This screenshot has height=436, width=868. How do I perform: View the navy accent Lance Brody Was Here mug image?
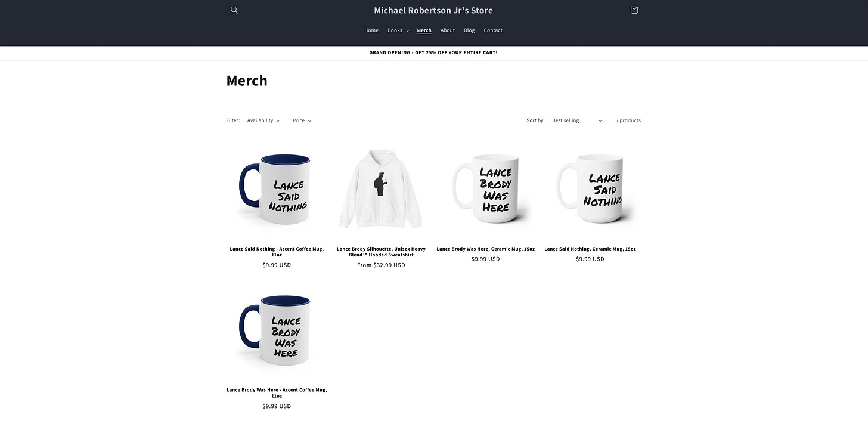click(x=277, y=331)
